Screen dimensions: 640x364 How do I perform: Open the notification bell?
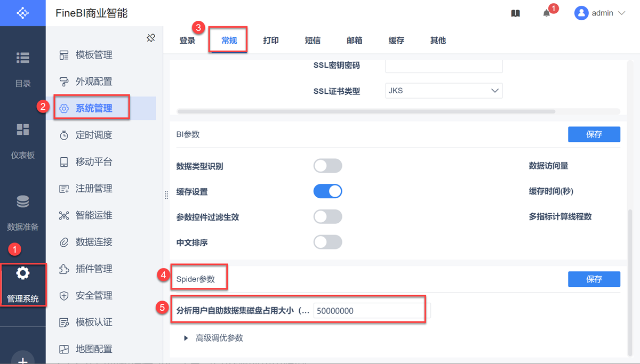click(x=547, y=13)
